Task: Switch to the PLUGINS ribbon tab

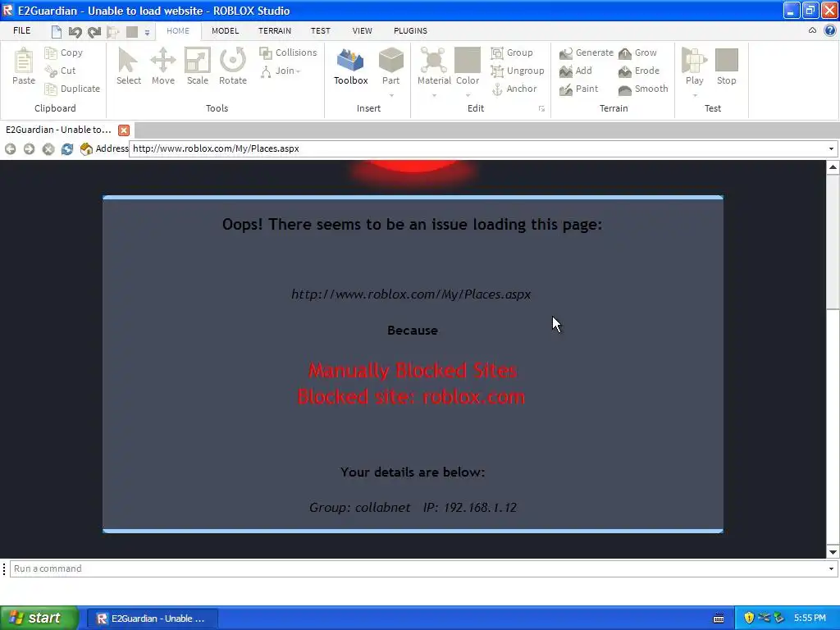Action: [x=410, y=30]
